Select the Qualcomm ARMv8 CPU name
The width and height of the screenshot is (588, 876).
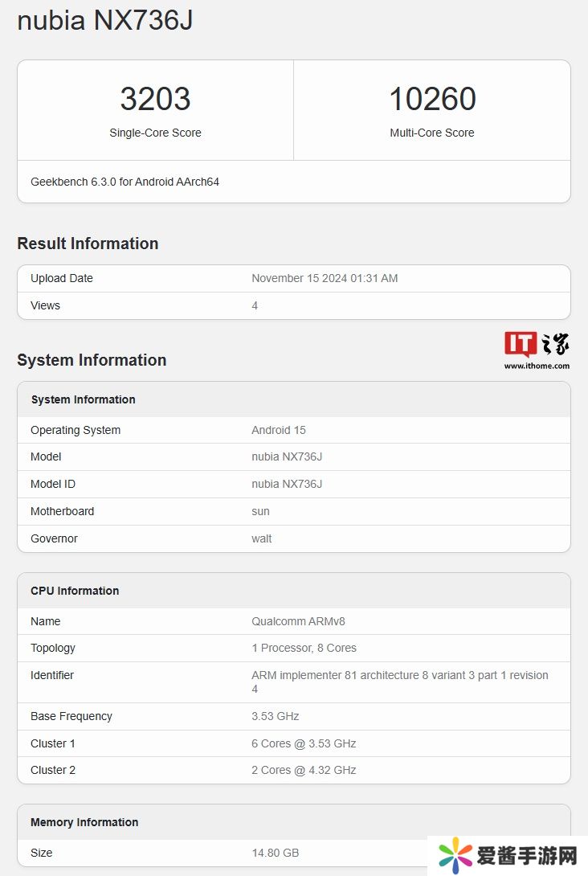[x=298, y=621]
